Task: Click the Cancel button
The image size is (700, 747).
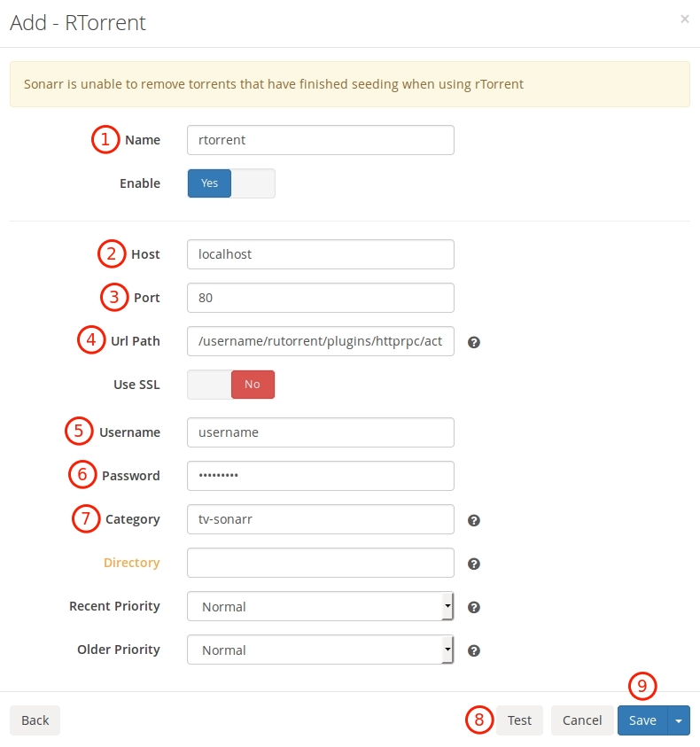Action: (582, 720)
